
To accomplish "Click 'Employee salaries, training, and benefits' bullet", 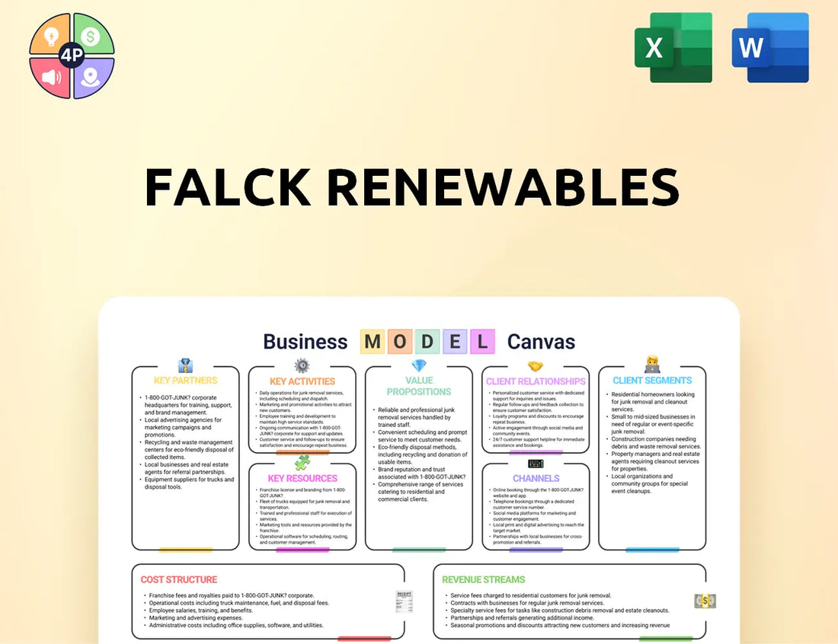I will [200, 611].
